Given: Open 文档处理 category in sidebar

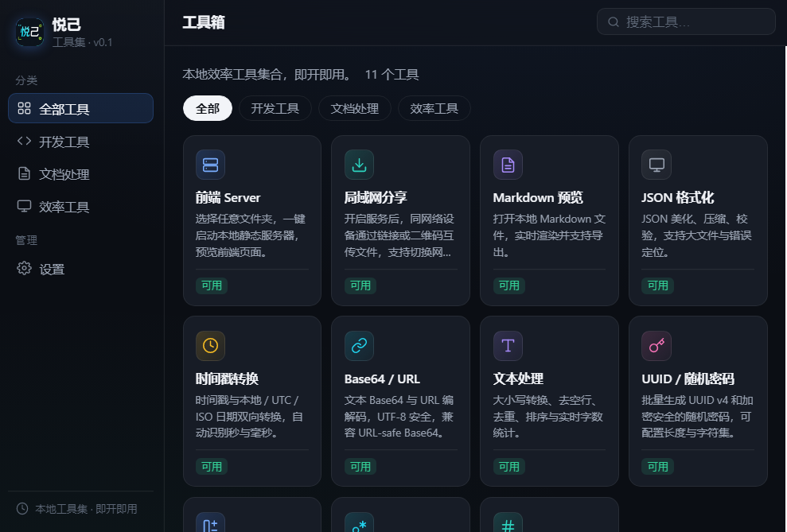Looking at the screenshot, I should (81, 174).
